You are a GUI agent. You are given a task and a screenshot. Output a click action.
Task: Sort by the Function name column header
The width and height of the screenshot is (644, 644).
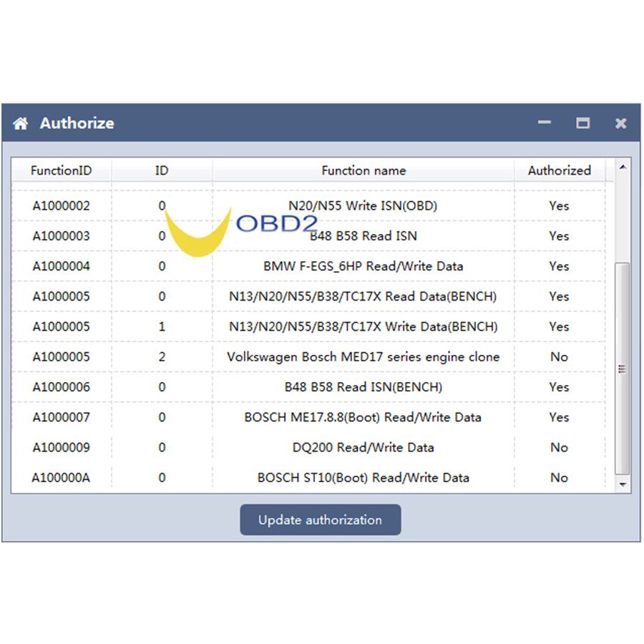364,170
